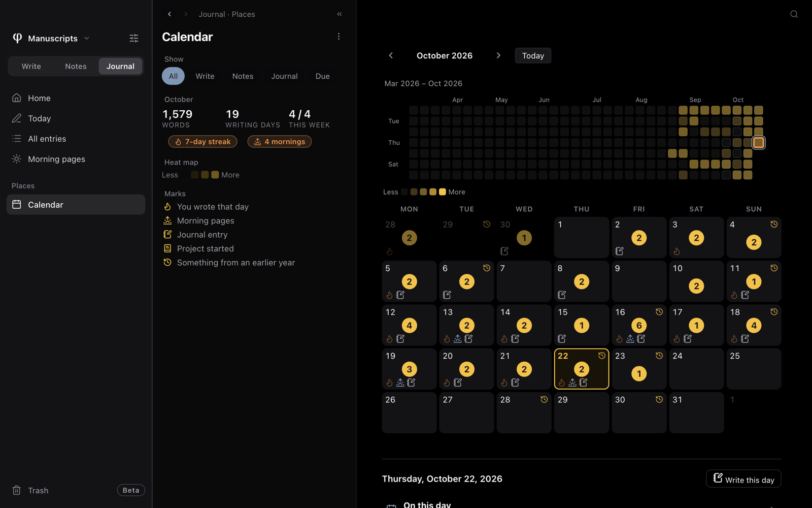This screenshot has width=812, height=508.
Task: Click the 4 mornings badge
Action: pos(280,142)
